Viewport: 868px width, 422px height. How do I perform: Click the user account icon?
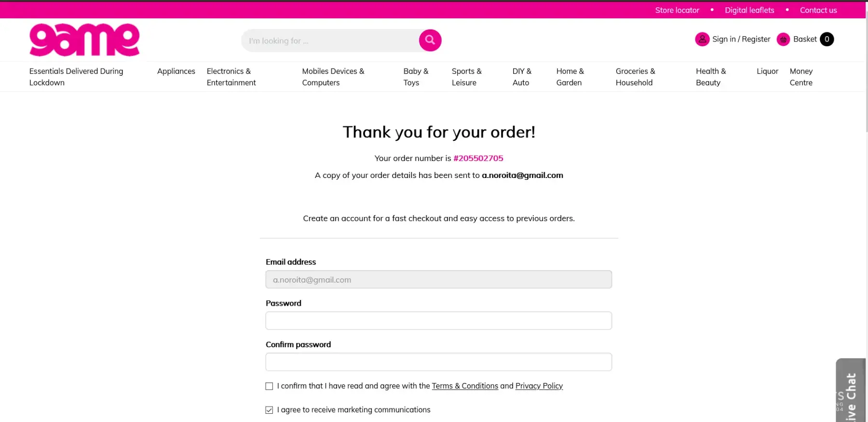[702, 39]
